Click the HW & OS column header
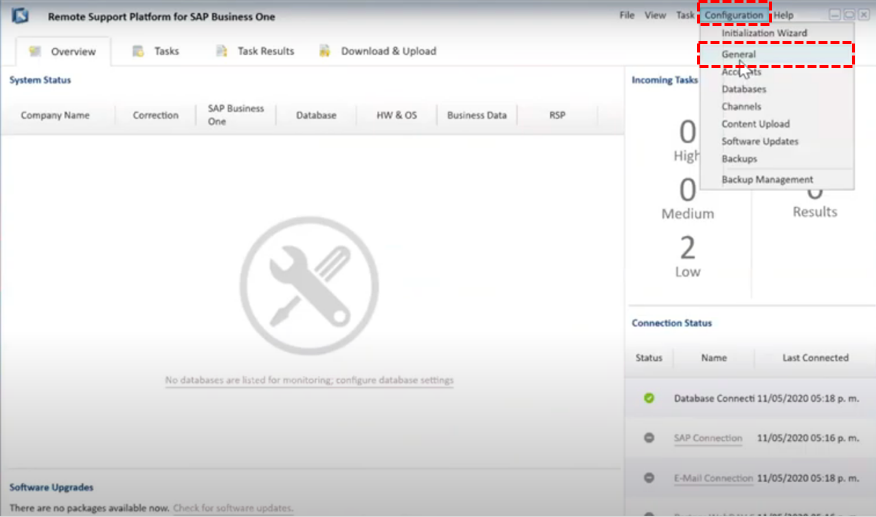Image resolution: width=876 pixels, height=517 pixels. pyautogui.click(x=397, y=115)
